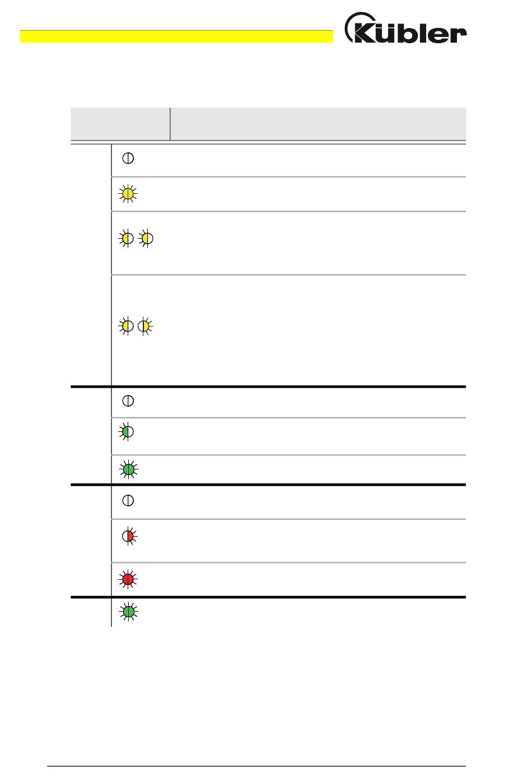Click the solid yellow LED icon
This screenshot has width=532, height=777.
pyautogui.click(x=128, y=194)
